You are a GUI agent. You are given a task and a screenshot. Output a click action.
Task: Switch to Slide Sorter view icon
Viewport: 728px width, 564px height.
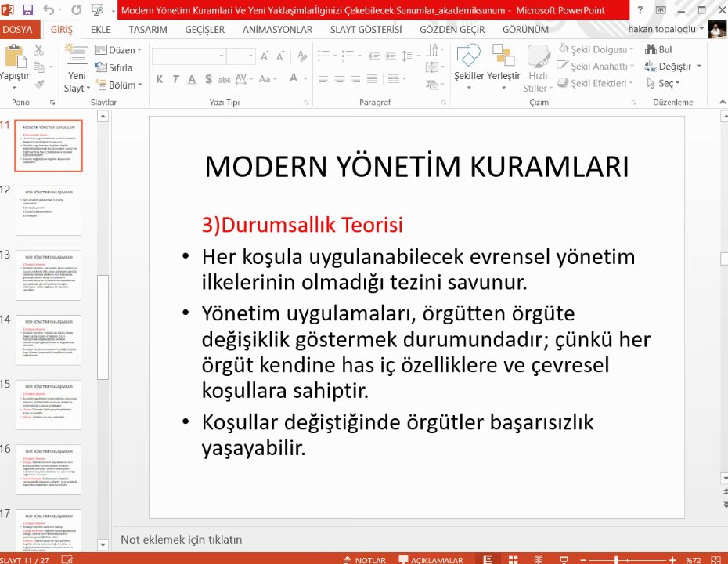pyautogui.click(x=513, y=559)
